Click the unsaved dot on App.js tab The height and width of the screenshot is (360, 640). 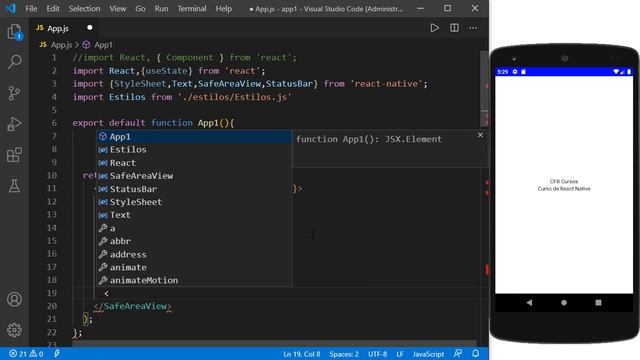click(x=90, y=28)
